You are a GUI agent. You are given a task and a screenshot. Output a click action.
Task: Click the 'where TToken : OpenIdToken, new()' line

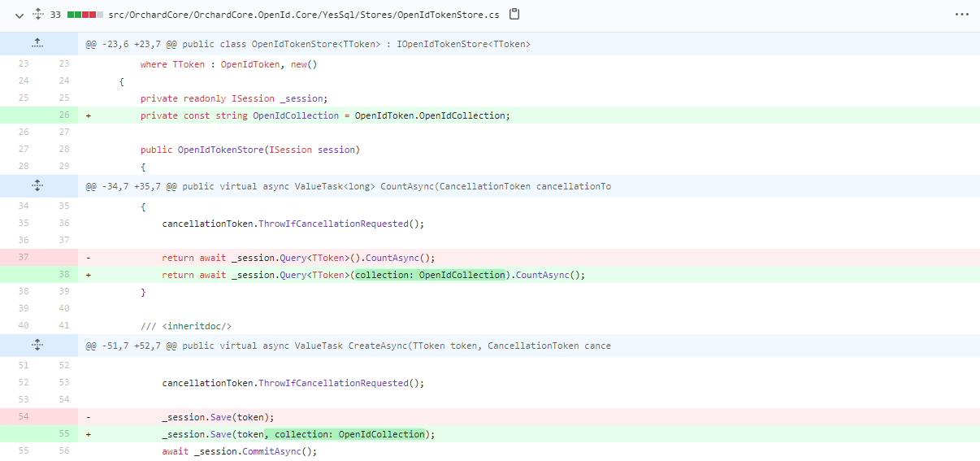pyautogui.click(x=228, y=64)
